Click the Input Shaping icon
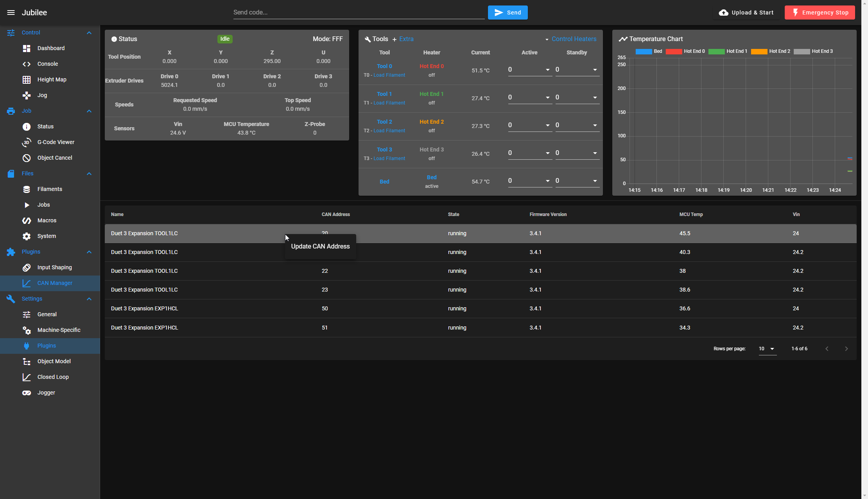Screen dimensions: 868x499 27,267
